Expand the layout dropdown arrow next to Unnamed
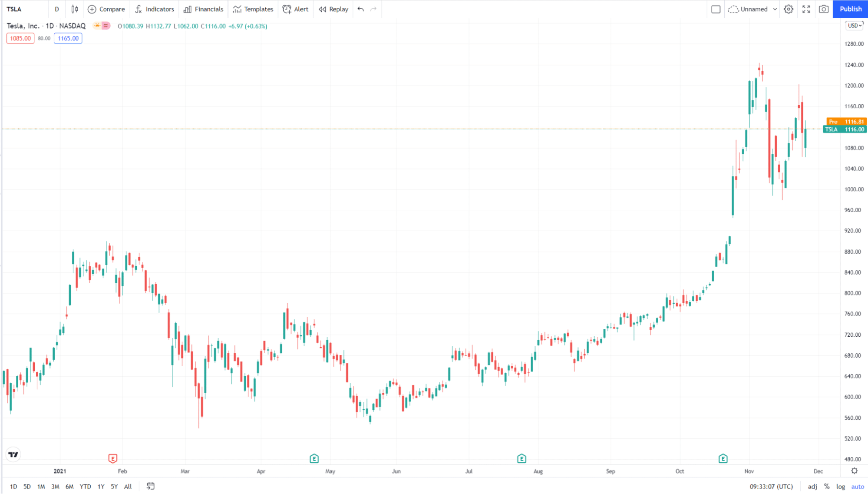Viewport: 868px width, 494px height. tap(775, 9)
